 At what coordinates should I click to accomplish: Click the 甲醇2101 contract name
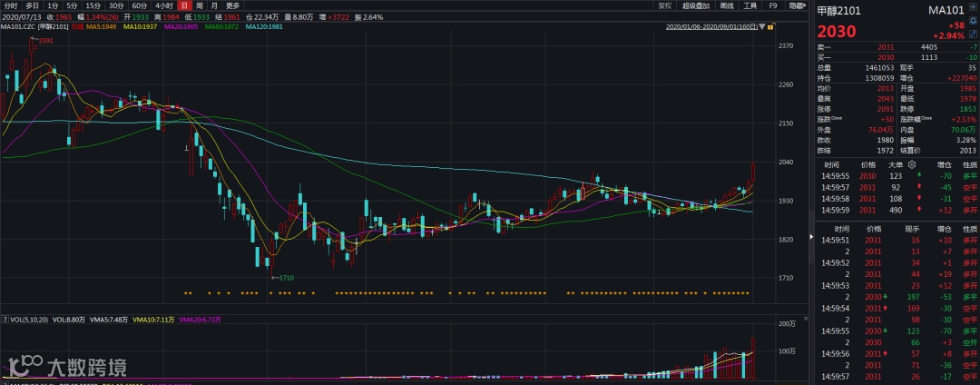tap(838, 10)
